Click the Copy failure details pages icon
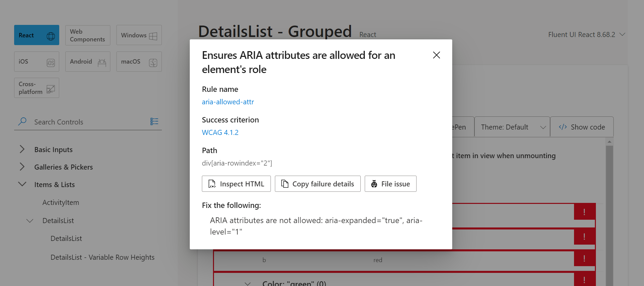The image size is (644, 286). click(285, 184)
